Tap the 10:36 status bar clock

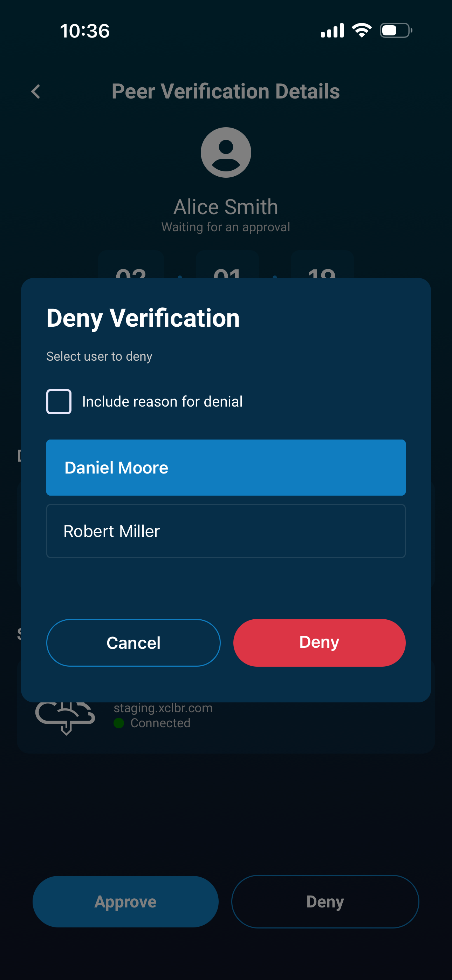coord(85,31)
